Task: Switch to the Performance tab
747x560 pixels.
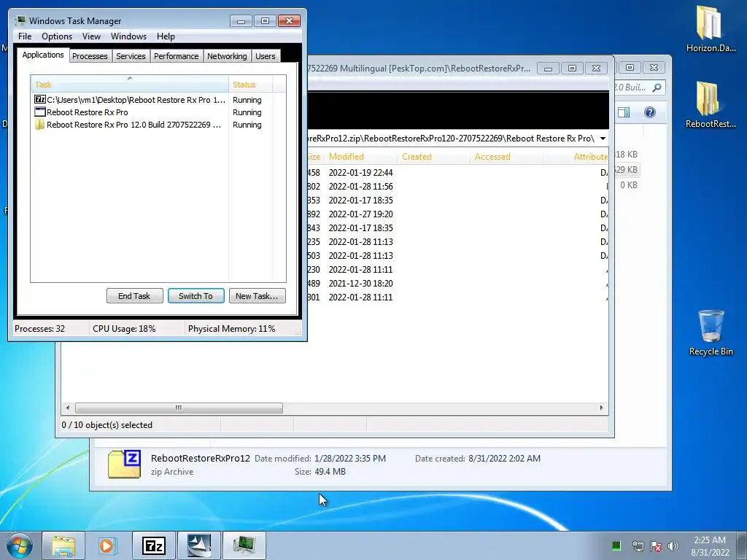Action: coord(177,56)
